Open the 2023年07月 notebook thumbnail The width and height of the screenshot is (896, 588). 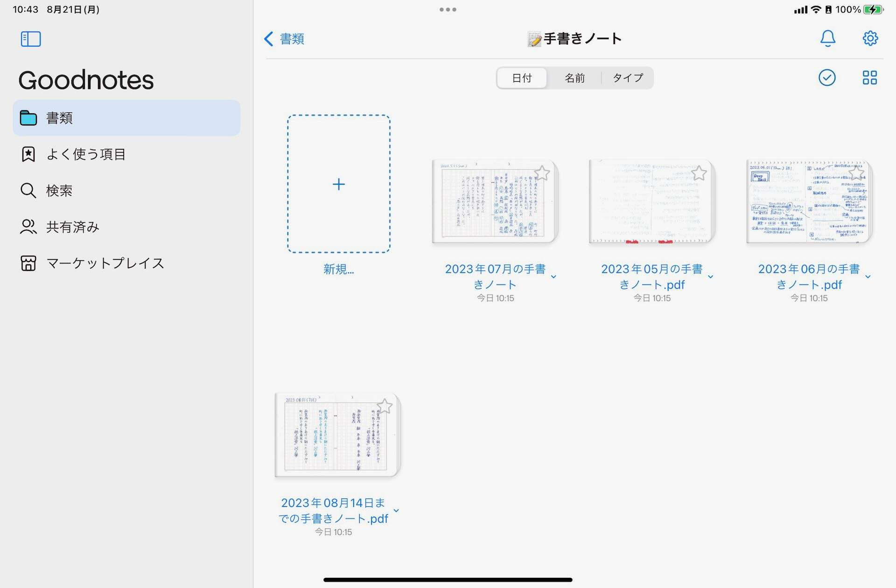tap(495, 201)
